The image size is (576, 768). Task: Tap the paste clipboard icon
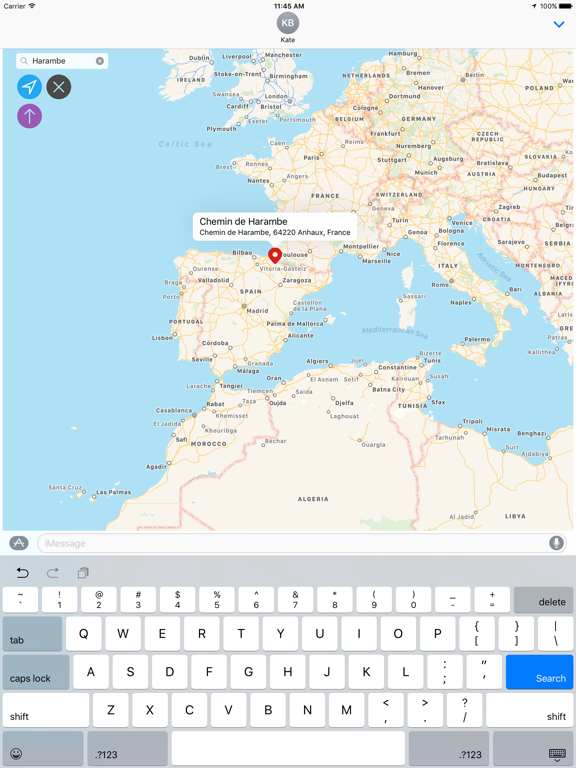coord(83,572)
